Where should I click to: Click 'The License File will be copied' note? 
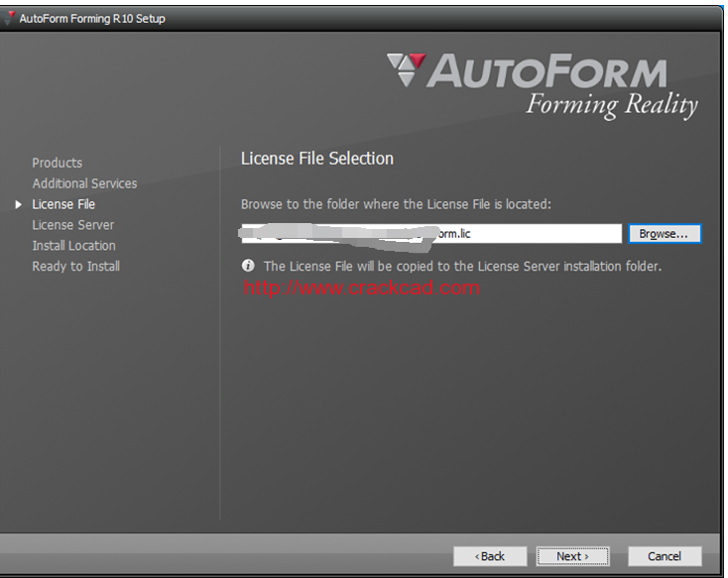[462, 266]
